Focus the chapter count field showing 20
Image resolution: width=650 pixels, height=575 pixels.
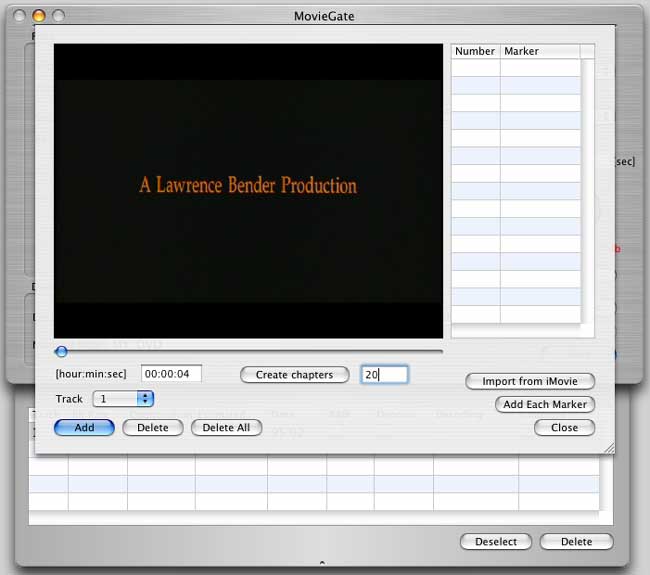pyautogui.click(x=385, y=374)
